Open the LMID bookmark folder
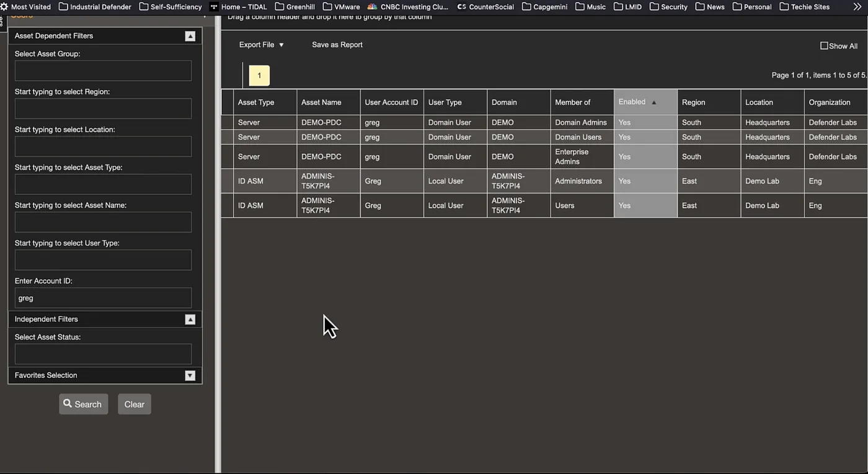This screenshot has height=474, width=868. [x=628, y=7]
